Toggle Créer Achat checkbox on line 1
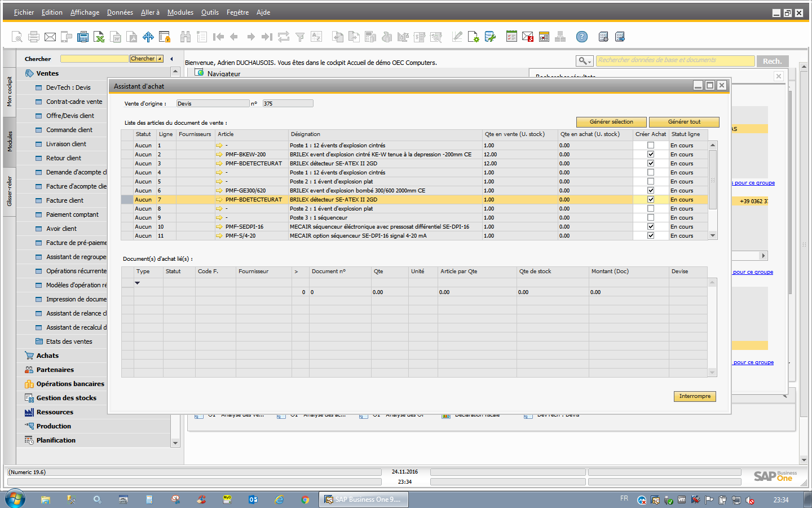The image size is (812, 508). [x=651, y=146]
